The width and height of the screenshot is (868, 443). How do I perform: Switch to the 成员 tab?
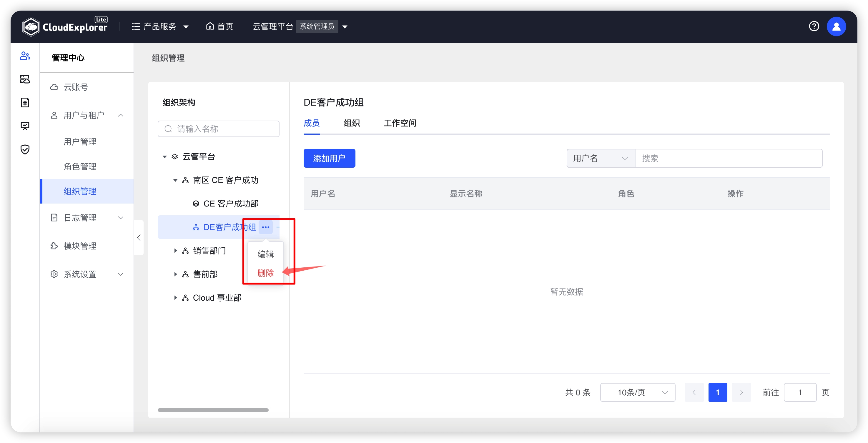coord(312,123)
